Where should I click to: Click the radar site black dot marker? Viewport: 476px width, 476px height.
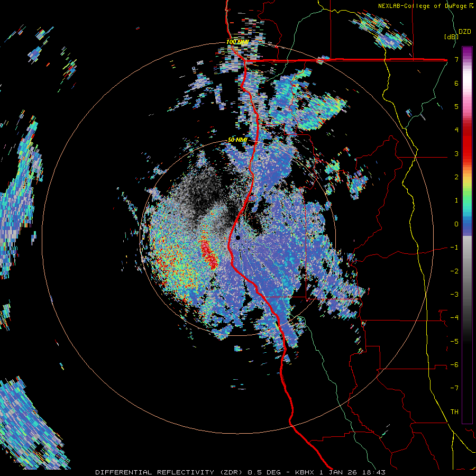pyautogui.click(x=238, y=237)
